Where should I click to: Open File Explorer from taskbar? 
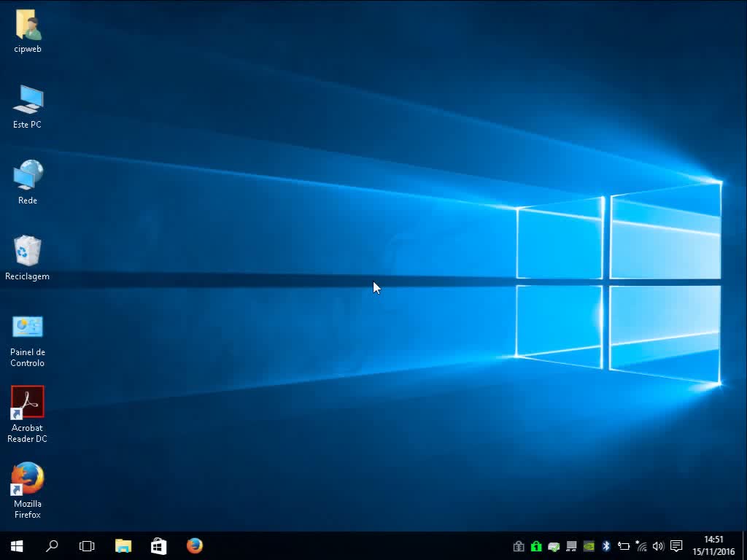[x=123, y=545]
